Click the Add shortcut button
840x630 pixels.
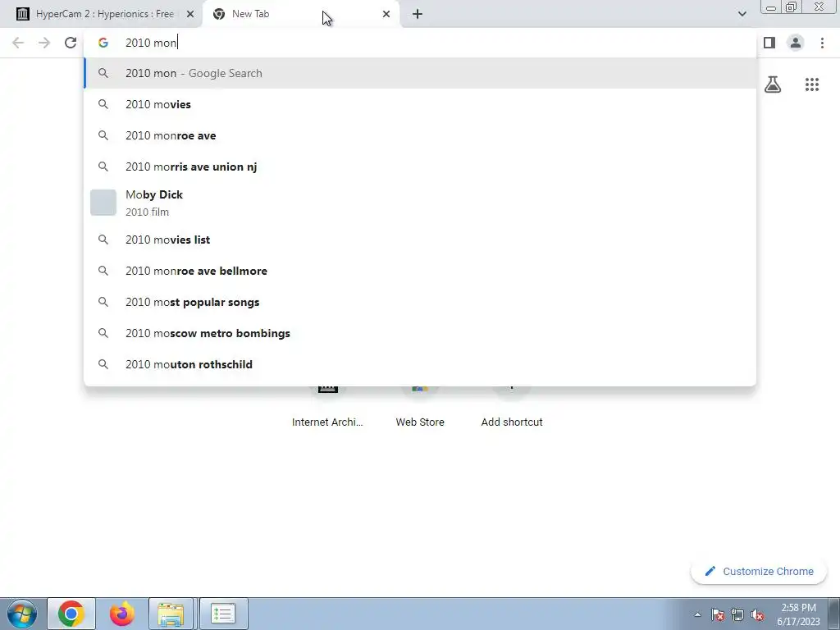click(512, 407)
